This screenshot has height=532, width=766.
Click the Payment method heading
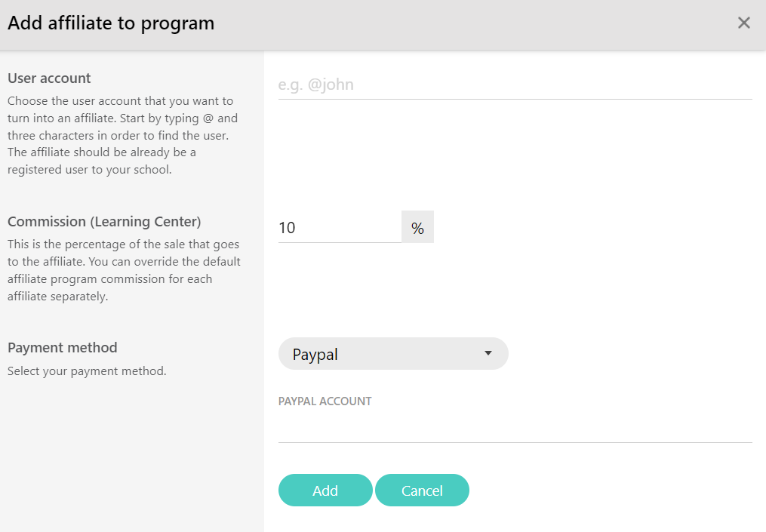(62, 348)
